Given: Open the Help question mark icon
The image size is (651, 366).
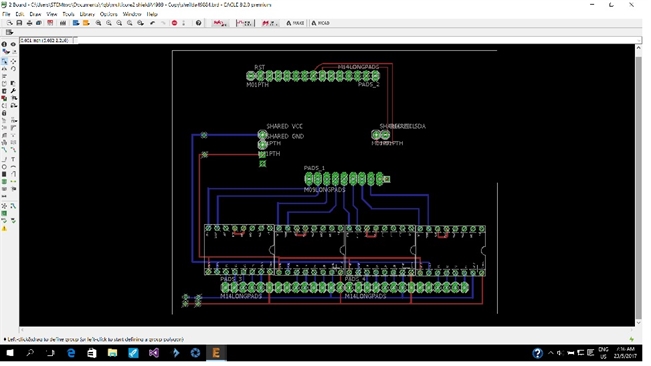Looking at the screenshot, I should (198, 23).
